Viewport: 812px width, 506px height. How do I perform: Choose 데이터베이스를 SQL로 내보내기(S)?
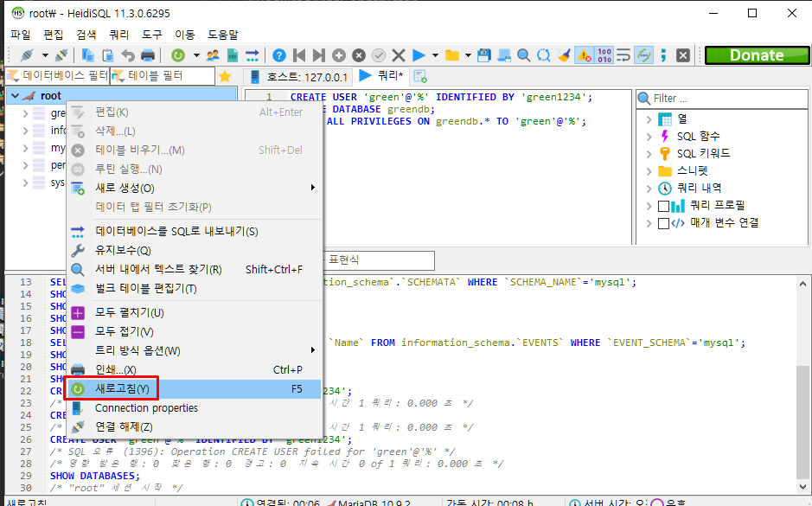[195, 231]
